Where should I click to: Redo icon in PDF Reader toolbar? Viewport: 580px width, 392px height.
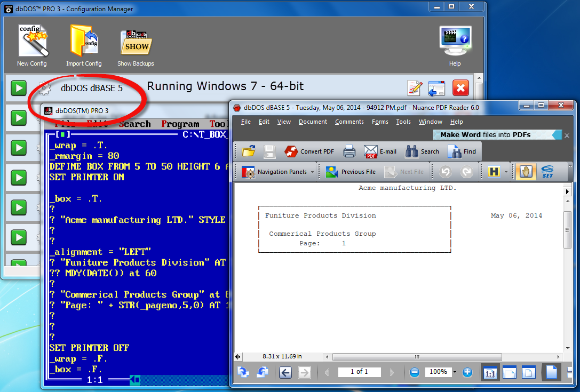tap(467, 172)
